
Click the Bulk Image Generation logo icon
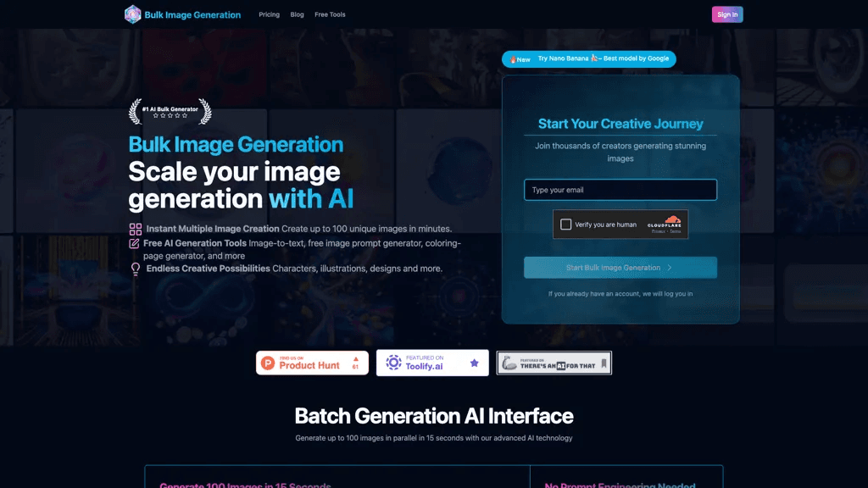133,14
